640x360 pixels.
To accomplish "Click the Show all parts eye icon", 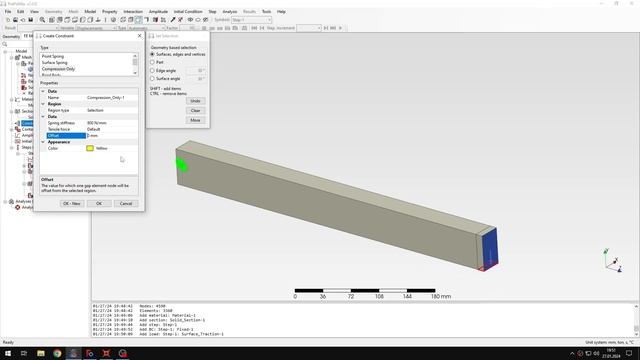I will pyautogui.click(x=190, y=20).
